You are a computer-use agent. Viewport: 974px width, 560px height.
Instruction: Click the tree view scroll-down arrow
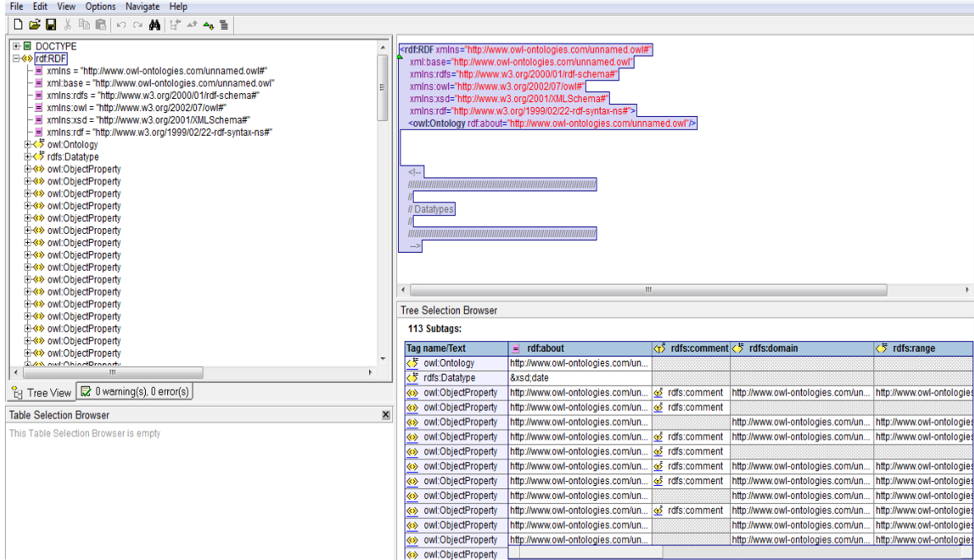pos(382,359)
